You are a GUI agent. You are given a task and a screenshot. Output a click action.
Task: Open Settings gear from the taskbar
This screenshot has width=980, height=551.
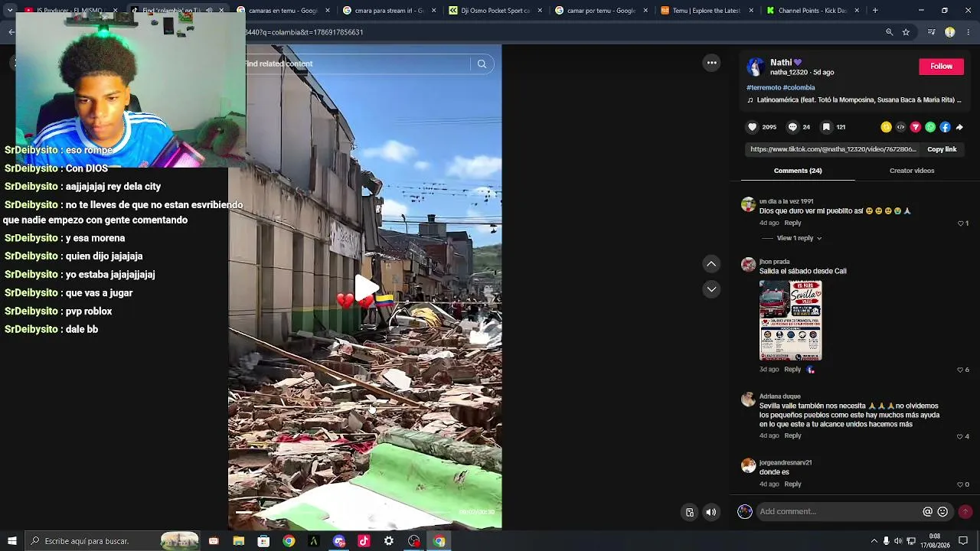click(389, 541)
